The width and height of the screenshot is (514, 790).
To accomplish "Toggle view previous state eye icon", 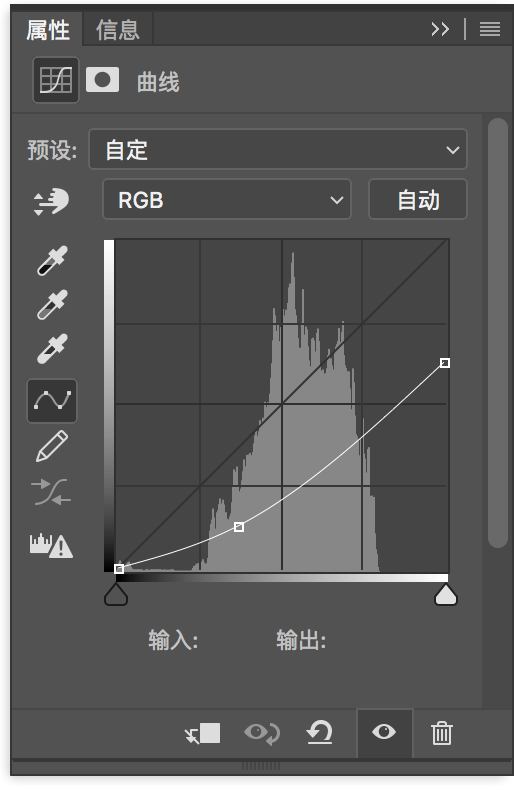I will click(x=262, y=733).
